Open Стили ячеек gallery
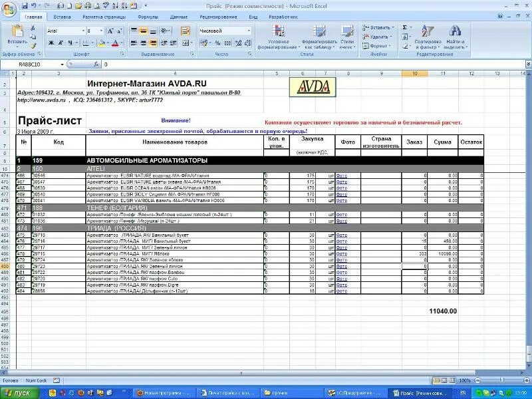Image resolution: width=532 pixels, height=399 pixels. [x=347, y=37]
